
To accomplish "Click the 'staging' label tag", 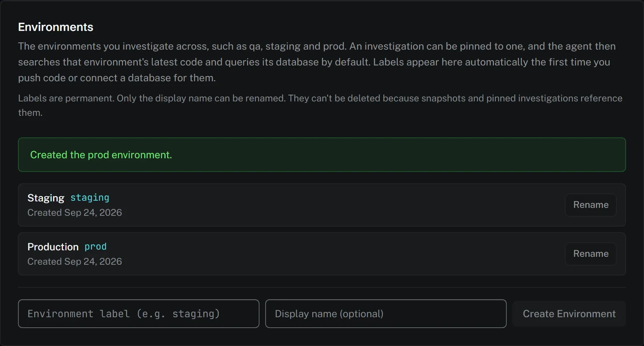I will tap(90, 198).
